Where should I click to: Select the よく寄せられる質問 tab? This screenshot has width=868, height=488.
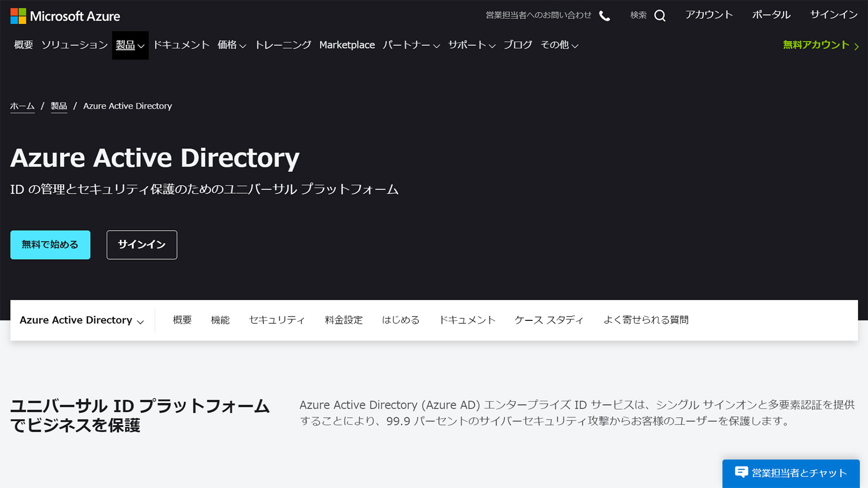[x=646, y=320]
